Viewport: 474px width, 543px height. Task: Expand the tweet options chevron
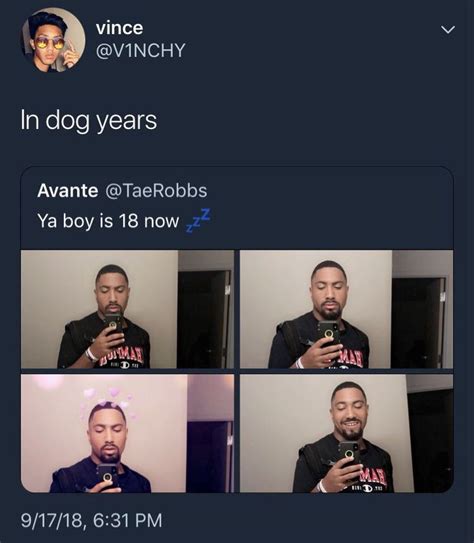[448, 30]
